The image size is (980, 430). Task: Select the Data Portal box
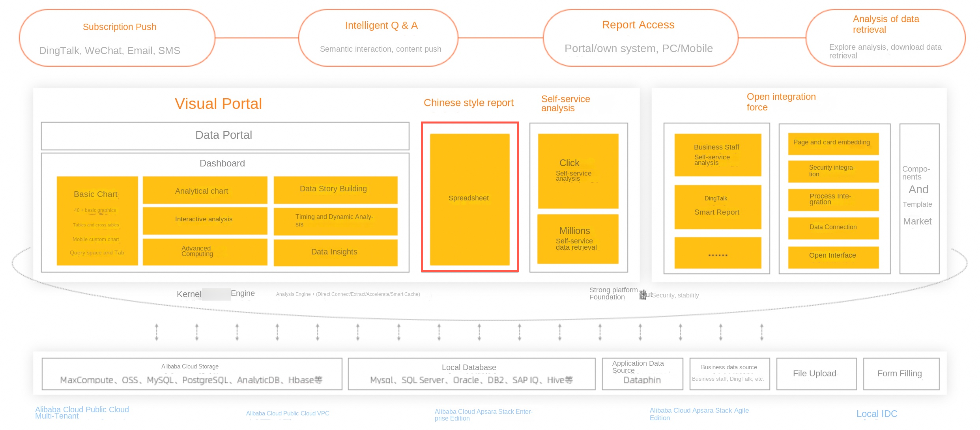point(224,135)
